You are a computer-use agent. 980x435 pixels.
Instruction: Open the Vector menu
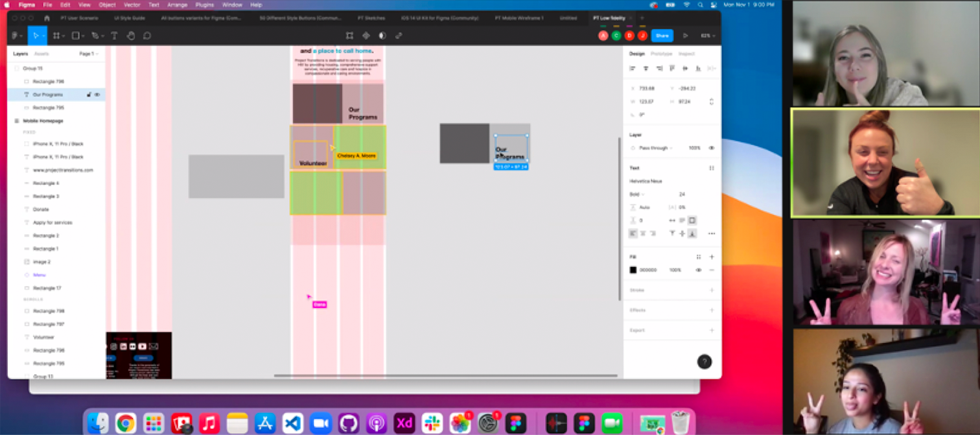[132, 5]
